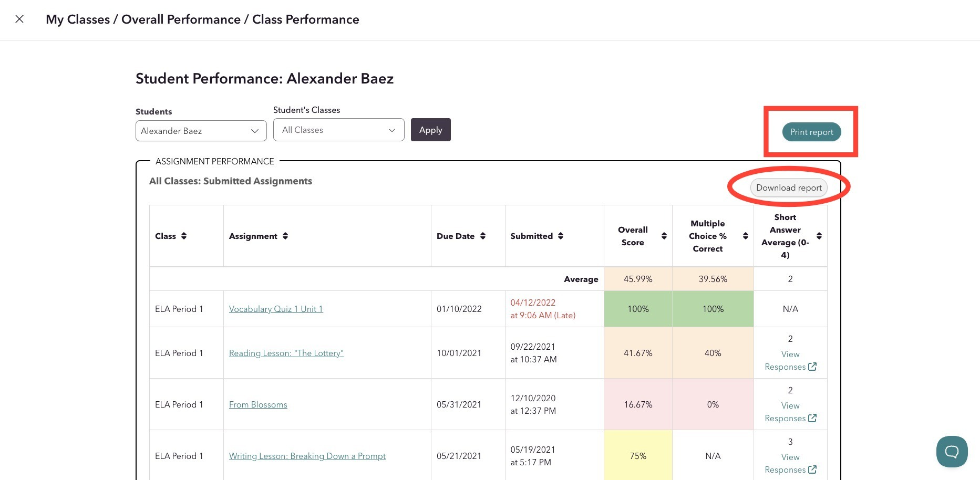This screenshot has height=480, width=980.
Task: Sort by Due Date column arrows
Action: (x=483, y=236)
